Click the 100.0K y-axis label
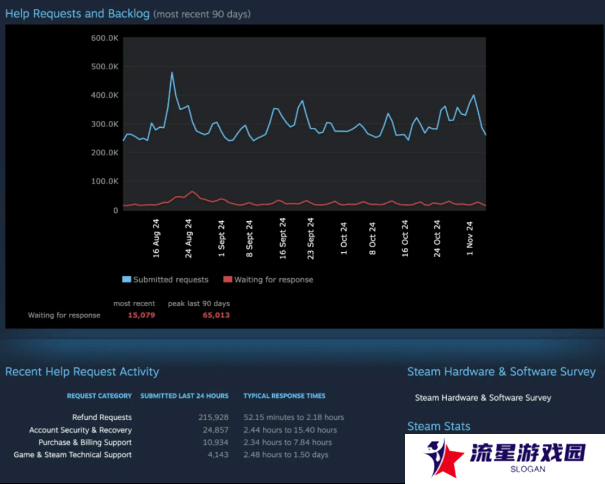Viewport: 605px width, 484px height. (105, 181)
